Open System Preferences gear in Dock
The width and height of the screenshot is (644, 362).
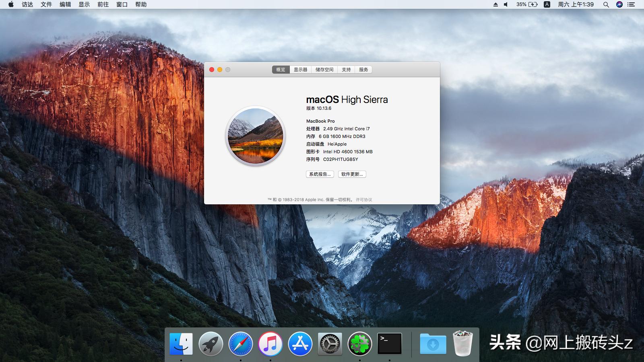(x=330, y=344)
